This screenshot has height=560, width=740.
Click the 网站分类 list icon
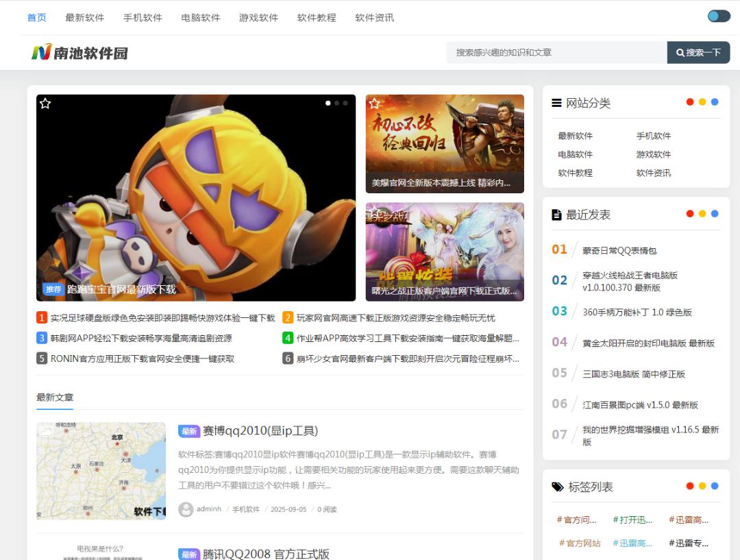point(557,102)
